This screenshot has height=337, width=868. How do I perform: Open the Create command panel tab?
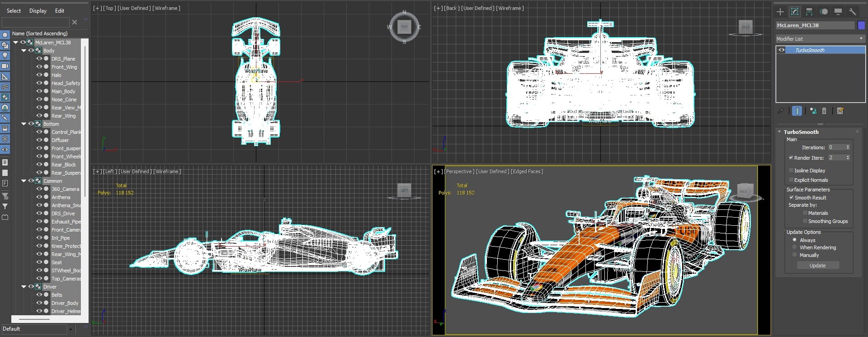780,12
